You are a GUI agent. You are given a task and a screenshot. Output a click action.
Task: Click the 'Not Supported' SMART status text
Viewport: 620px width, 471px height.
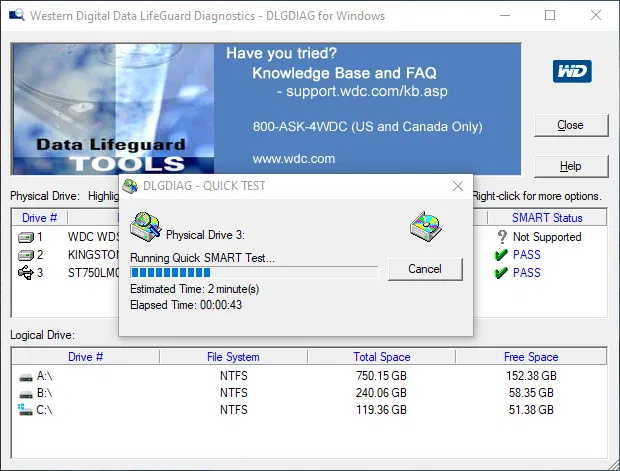point(547,237)
